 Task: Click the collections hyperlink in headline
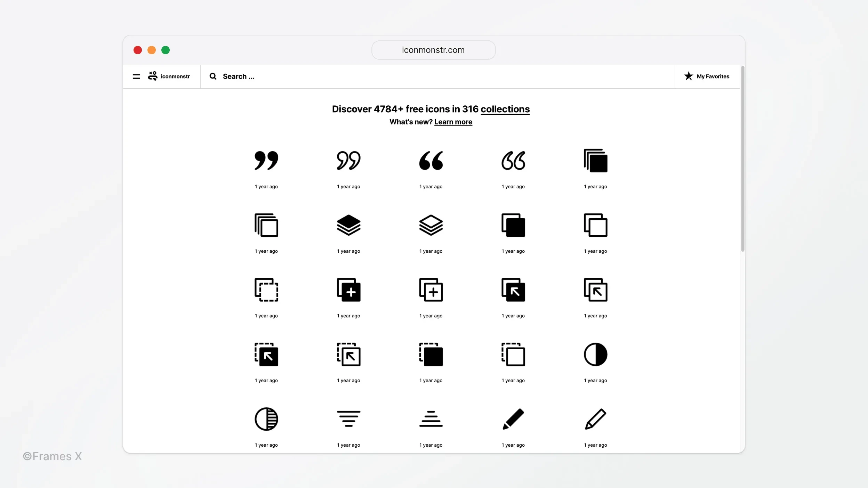coord(505,109)
